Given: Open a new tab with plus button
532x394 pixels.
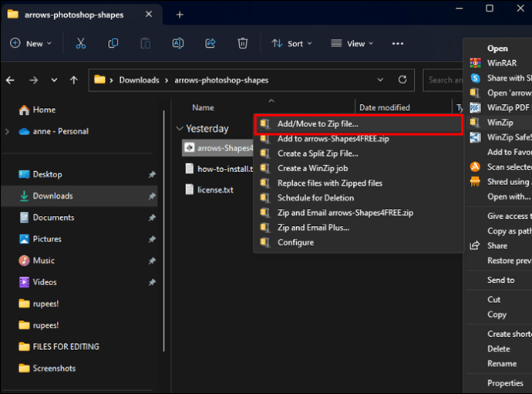Looking at the screenshot, I should (180, 15).
